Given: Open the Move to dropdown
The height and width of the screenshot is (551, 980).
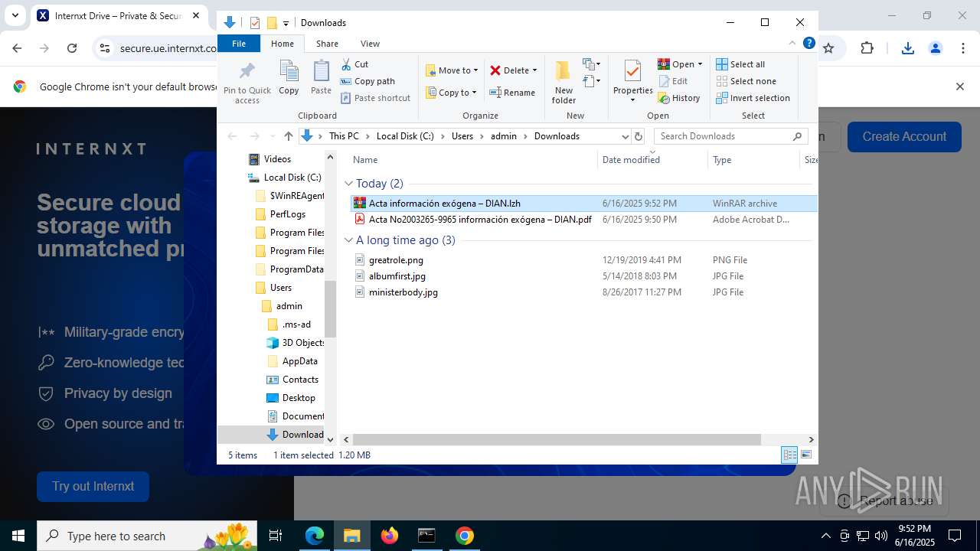Looking at the screenshot, I should tap(452, 70).
